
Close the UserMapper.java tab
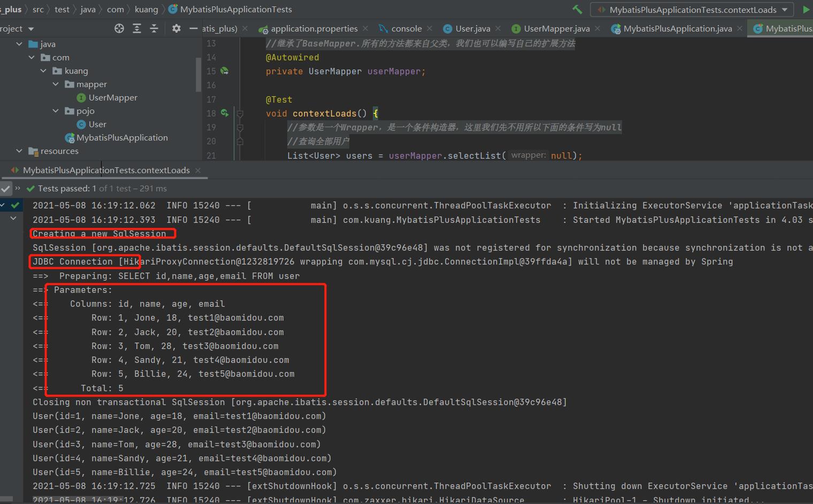click(x=597, y=28)
